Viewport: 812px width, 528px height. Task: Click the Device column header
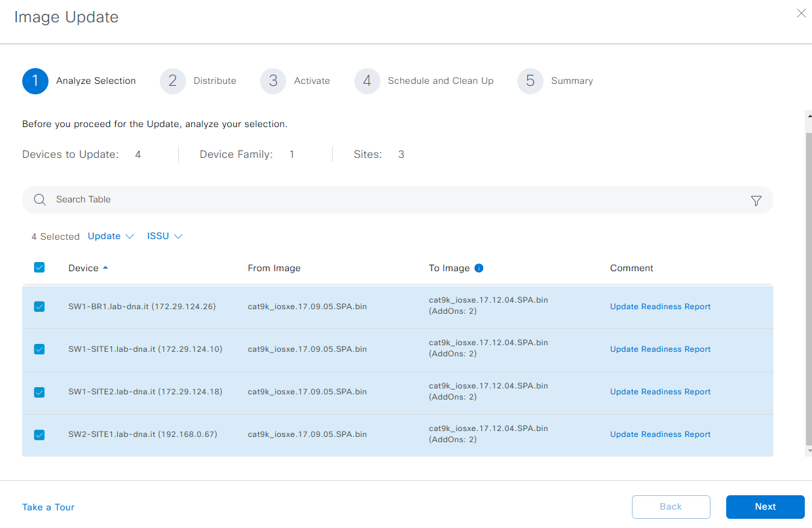pyautogui.click(x=83, y=268)
